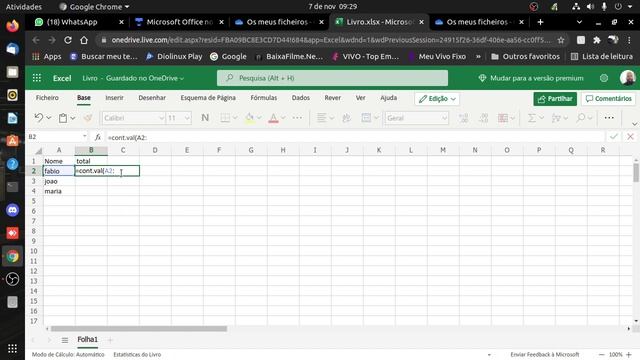Viewport: 640px width, 360px height.
Task: Click the formula bar input
Action: 355,137
